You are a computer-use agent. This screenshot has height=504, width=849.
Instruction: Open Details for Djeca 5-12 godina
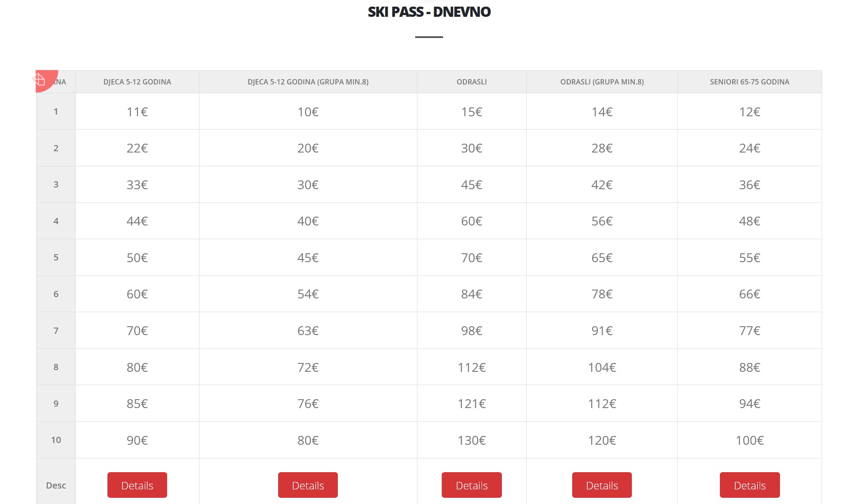137,485
